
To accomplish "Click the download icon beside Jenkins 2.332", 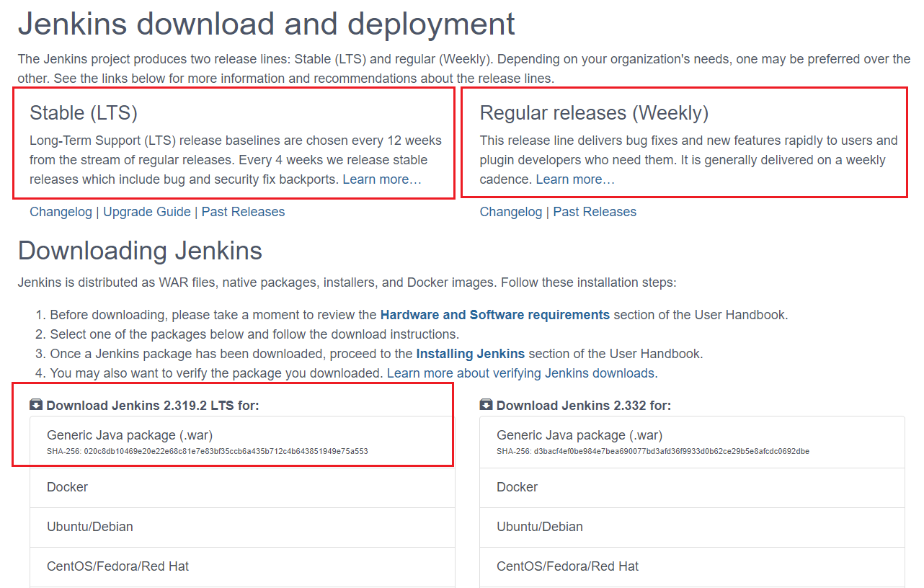I will pos(487,405).
